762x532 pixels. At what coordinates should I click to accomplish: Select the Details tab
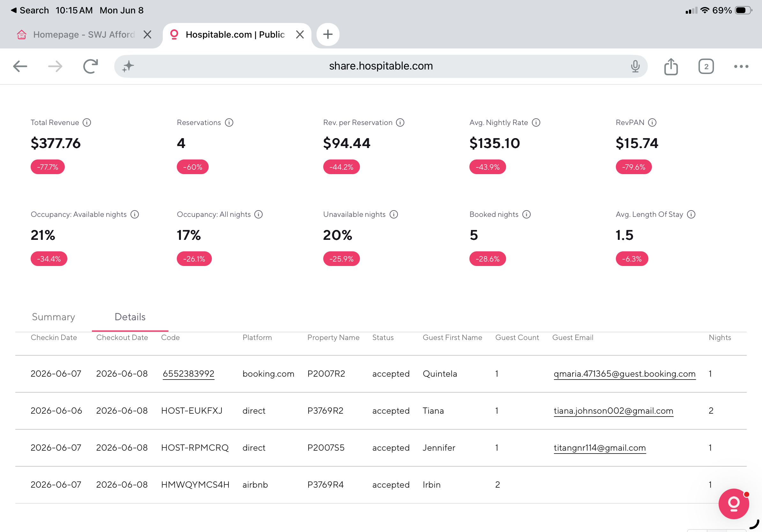(130, 317)
